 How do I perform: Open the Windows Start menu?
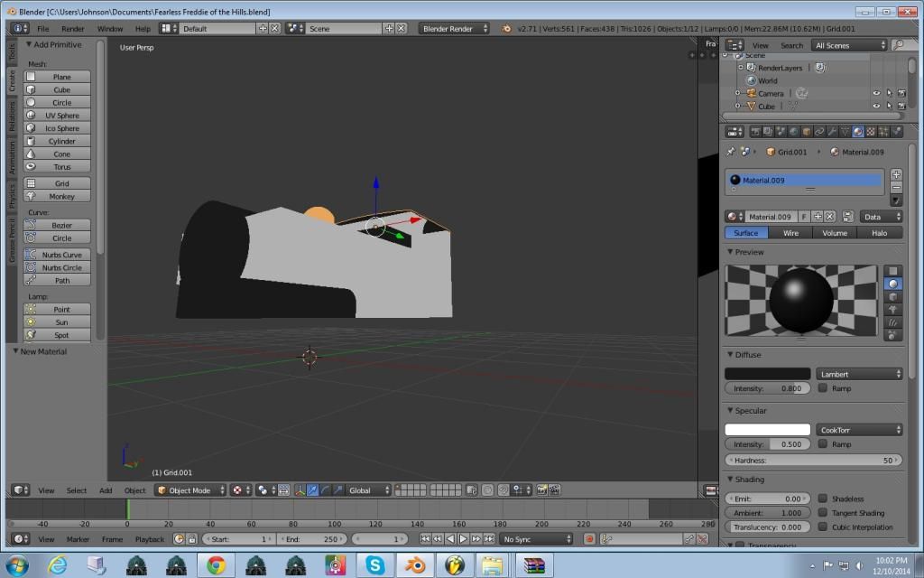coord(17,565)
